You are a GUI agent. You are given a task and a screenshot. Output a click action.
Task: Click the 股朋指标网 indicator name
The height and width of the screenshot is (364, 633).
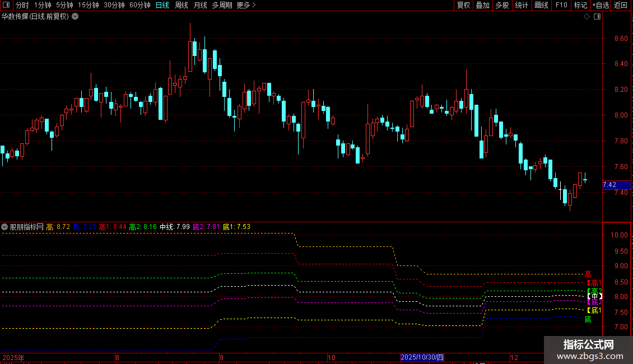(27, 227)
